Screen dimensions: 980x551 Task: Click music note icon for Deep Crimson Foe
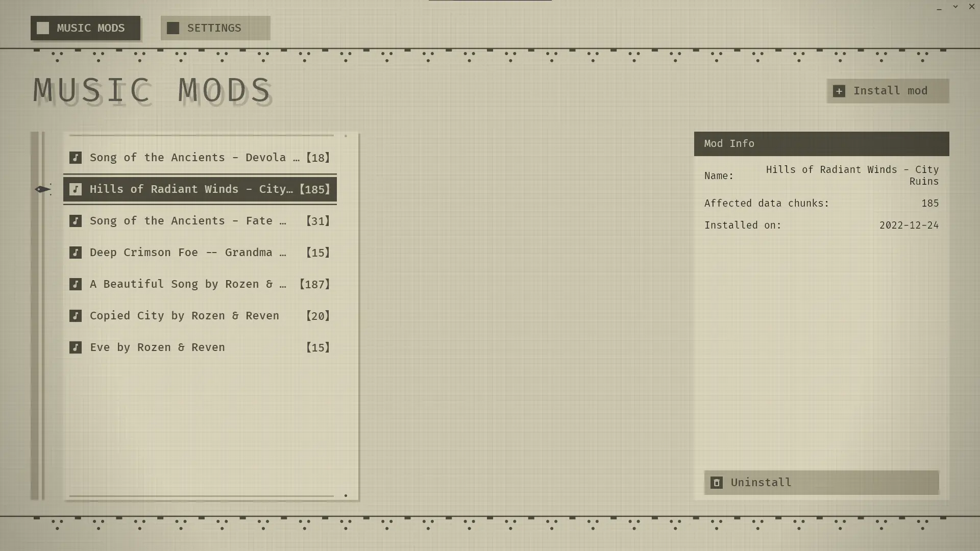[76, 253]
